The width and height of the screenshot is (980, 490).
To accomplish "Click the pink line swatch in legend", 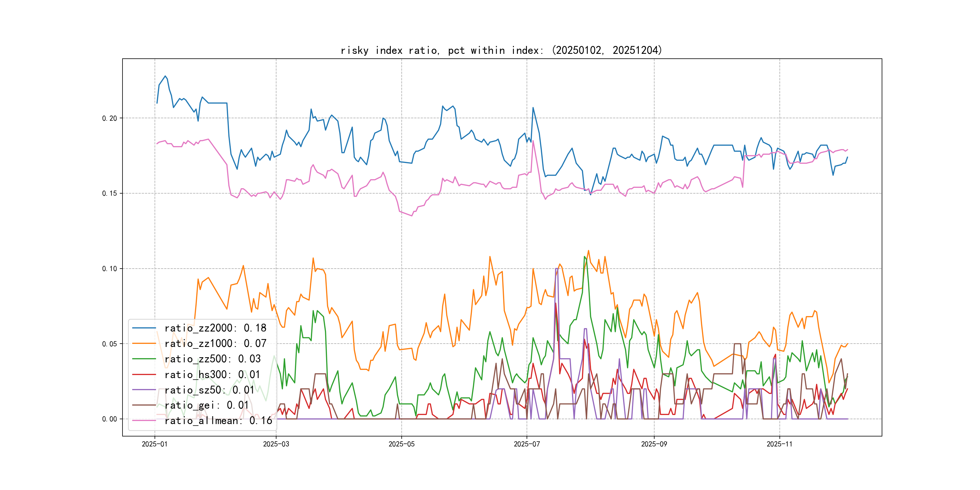I will 144,421.
